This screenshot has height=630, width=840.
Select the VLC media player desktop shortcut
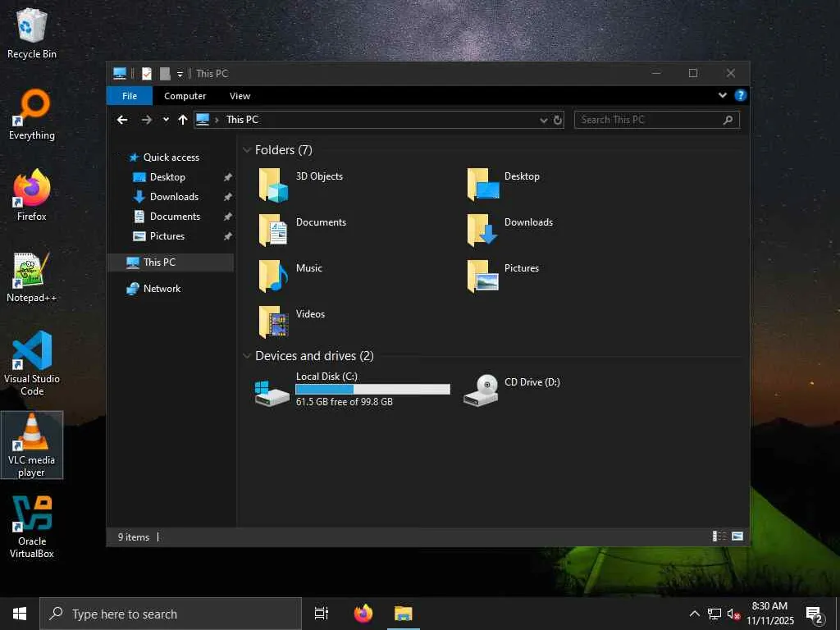(32, 445)
